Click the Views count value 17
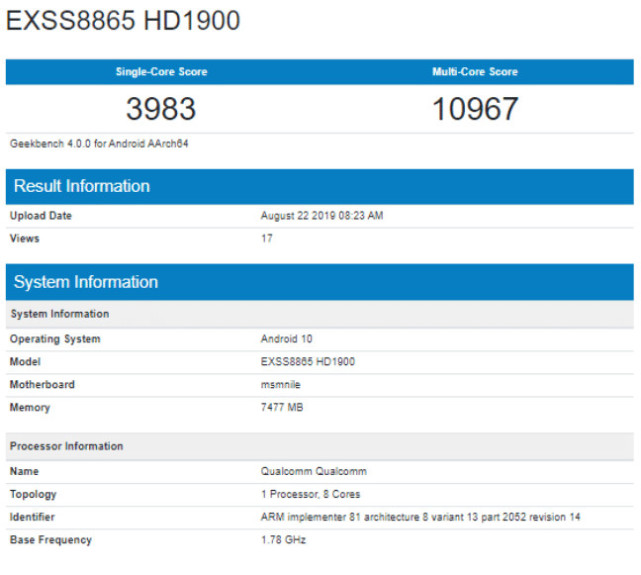641x575 pixels. pos(266,239)
